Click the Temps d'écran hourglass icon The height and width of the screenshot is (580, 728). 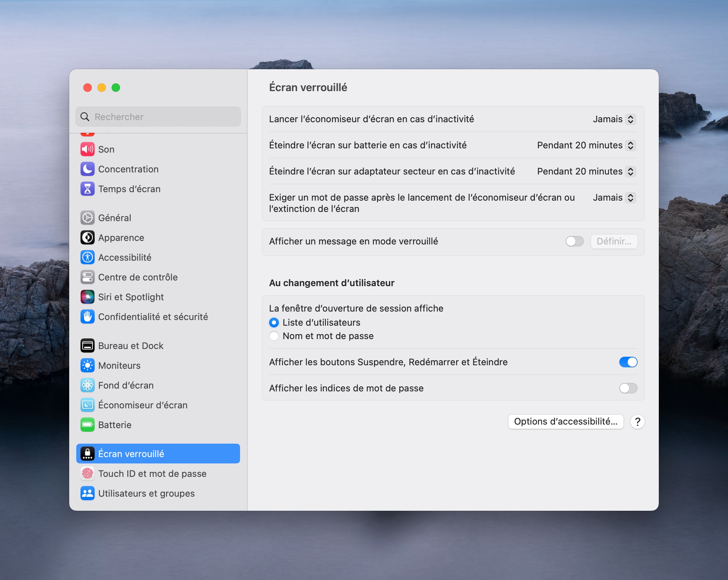pyautogui.click(x=87, y=189)
